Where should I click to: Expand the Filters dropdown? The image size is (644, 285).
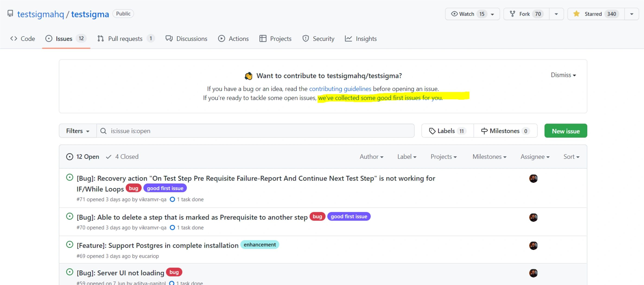pos(77,131)
